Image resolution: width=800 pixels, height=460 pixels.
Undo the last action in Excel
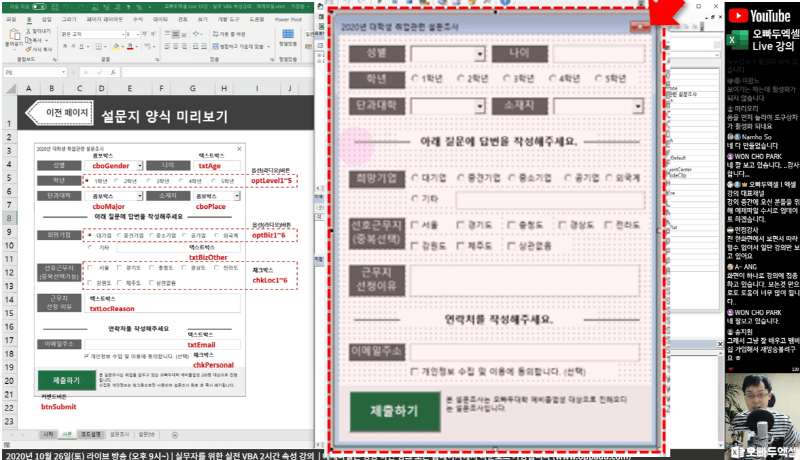click(x=65, y=7)
